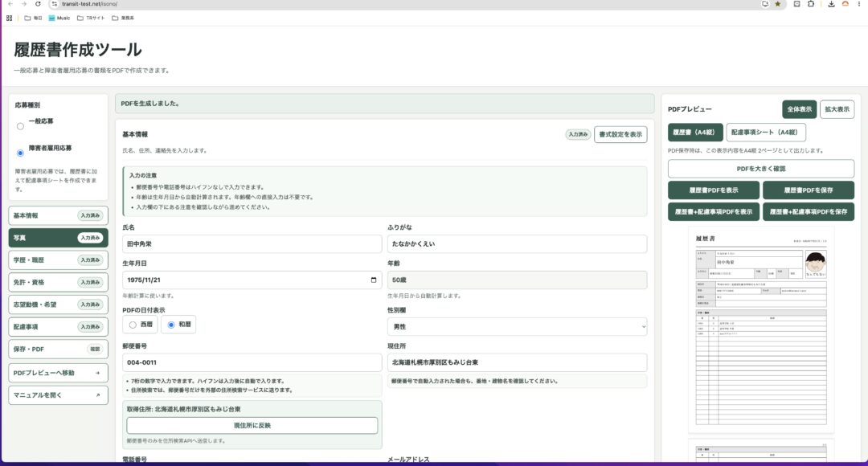The image size is (868, 466).
Task: Open the manual via マニュアルを開く
Action: tap(58, 395)
